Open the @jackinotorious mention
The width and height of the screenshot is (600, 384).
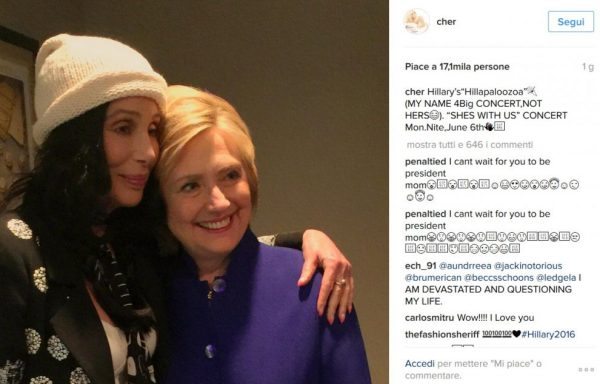[x=528, y=266]
